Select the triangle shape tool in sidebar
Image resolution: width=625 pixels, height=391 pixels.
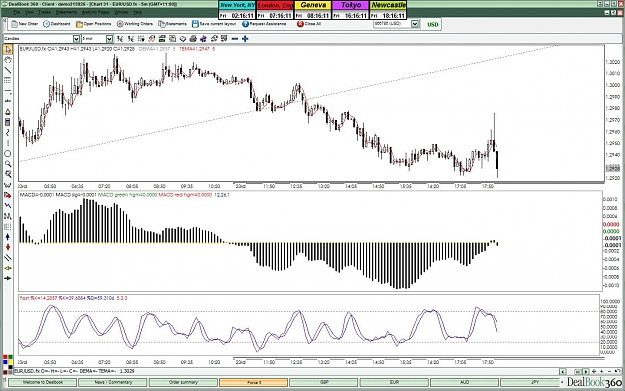point(8,112)
